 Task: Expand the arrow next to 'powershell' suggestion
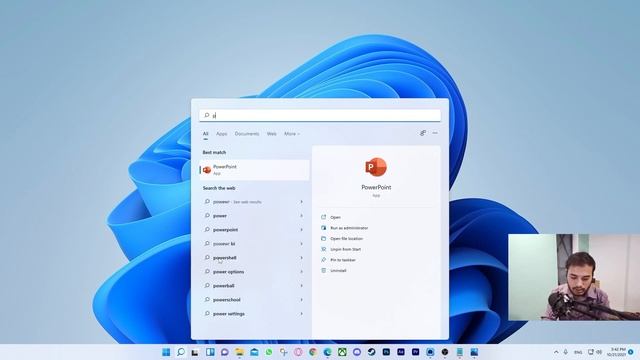tap(302, 258)
